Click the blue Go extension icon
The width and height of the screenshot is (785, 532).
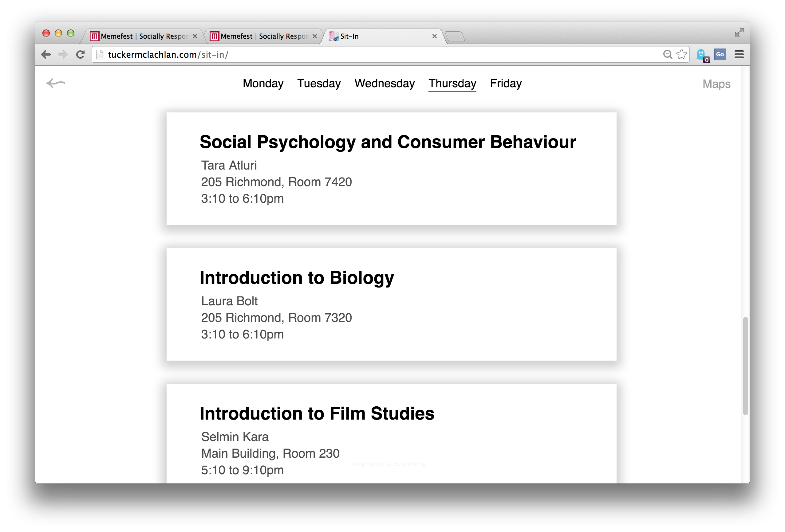coord(720,54)
